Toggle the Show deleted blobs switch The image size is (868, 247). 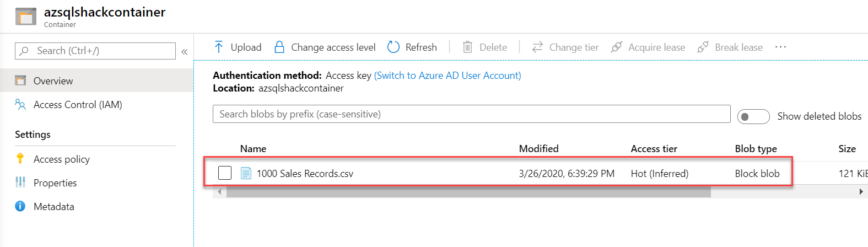click(x=753, y=116)
